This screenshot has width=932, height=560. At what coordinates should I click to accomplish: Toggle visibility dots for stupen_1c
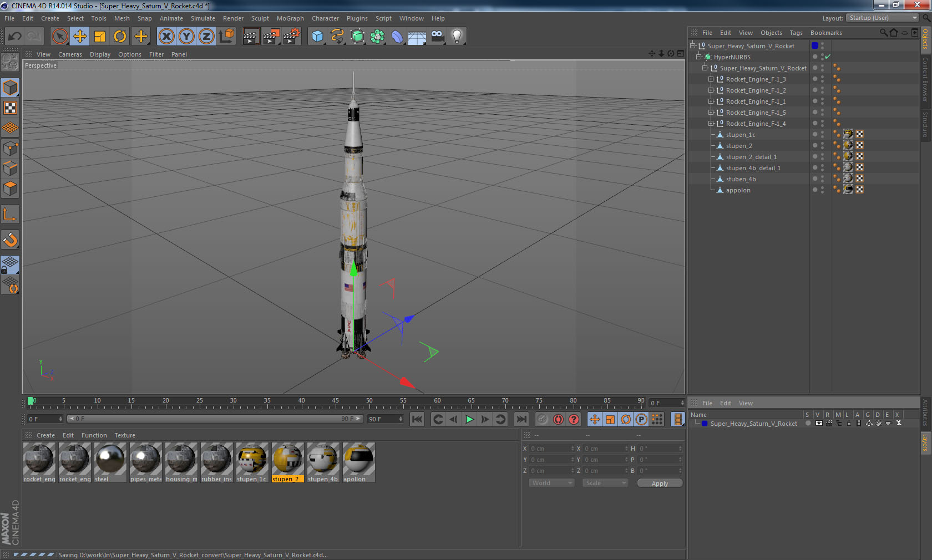pyautogui.click(x=822, y=135)
